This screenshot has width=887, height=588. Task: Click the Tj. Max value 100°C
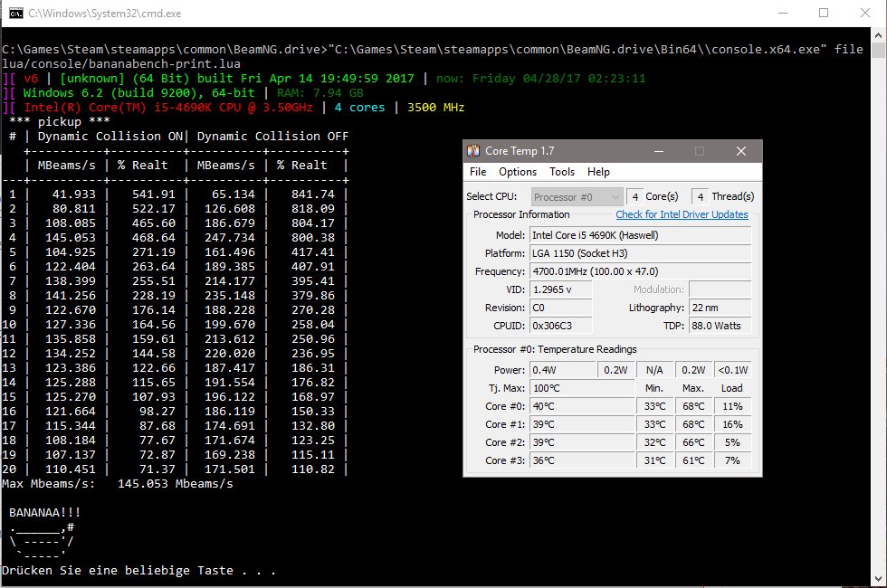tap(581, 388)
